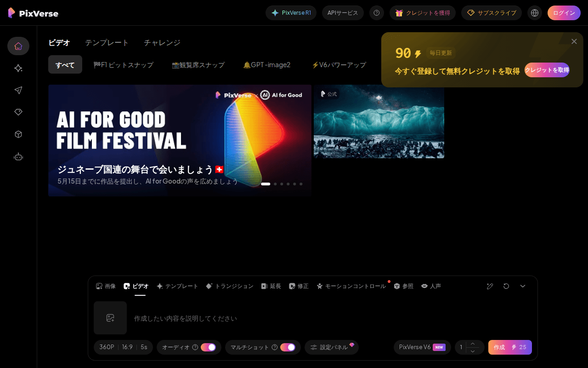Show multi-shot help info icon
This screenshot has width=588, height=368.
275,347
